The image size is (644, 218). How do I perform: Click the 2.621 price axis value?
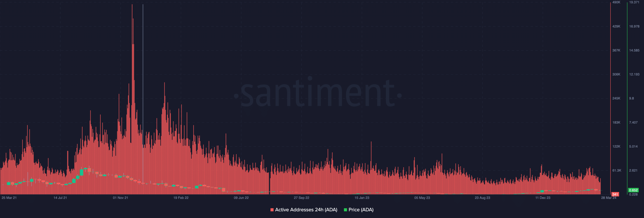click(633, 171)
